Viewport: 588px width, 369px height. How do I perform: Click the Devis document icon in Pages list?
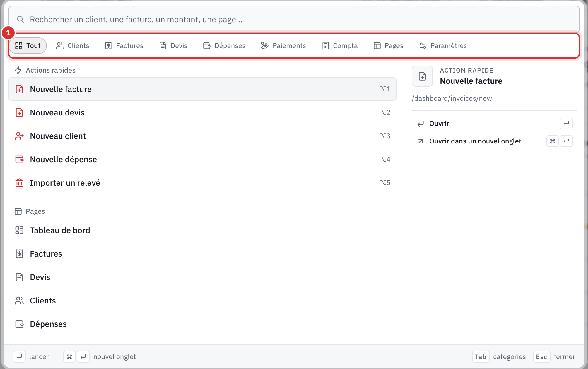19,277
